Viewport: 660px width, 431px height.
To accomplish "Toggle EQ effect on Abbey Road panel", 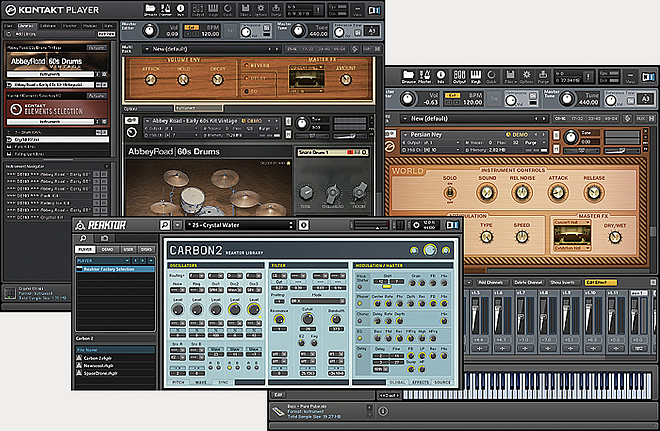I will 247,91.
